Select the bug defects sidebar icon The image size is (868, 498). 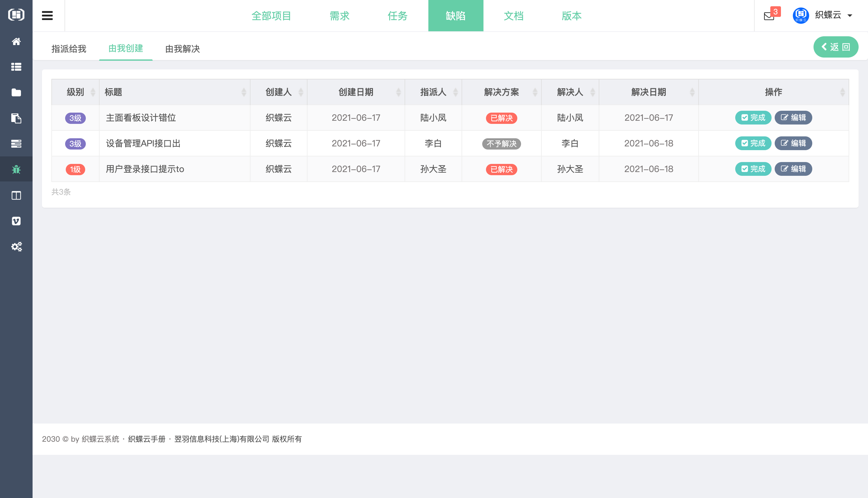pos(16,169)
